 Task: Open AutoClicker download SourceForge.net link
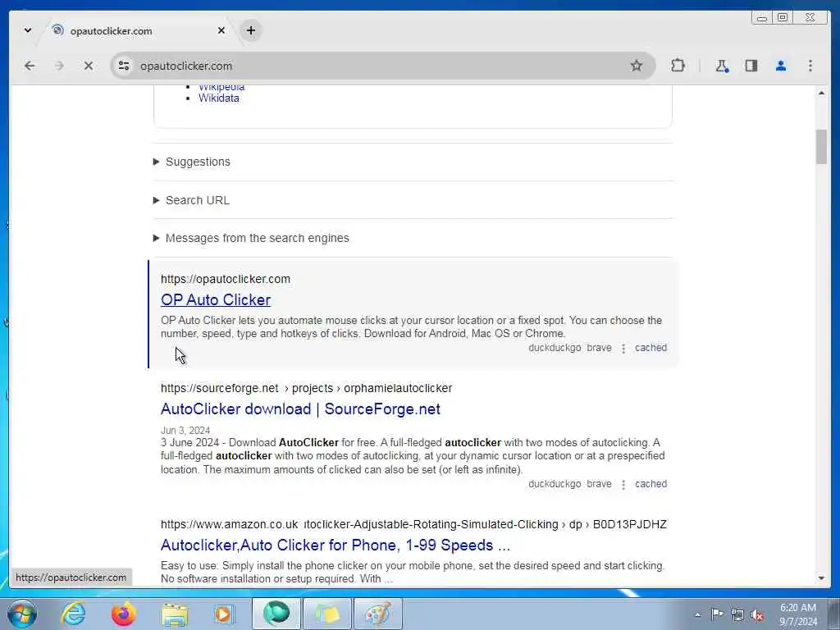(300, 409)
